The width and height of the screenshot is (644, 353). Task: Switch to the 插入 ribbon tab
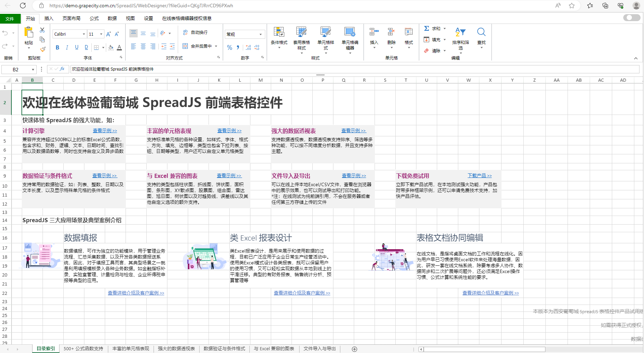pos(49,18)
